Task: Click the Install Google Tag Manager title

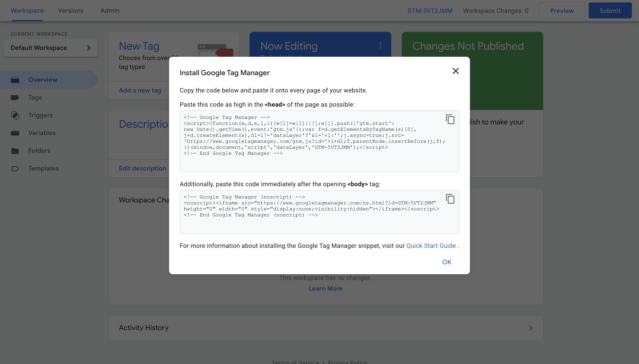Action: (224, 73)
